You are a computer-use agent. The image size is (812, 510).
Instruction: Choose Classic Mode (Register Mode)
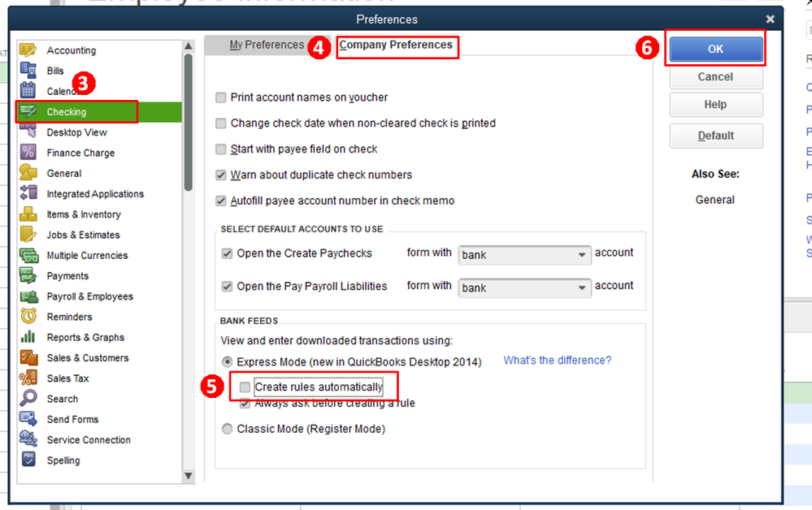point(227,429)
